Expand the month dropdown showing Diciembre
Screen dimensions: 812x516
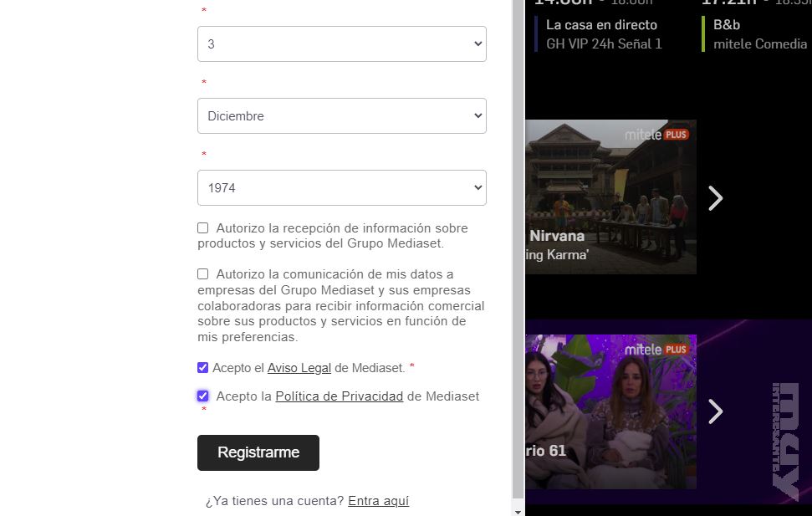[341, 116]
